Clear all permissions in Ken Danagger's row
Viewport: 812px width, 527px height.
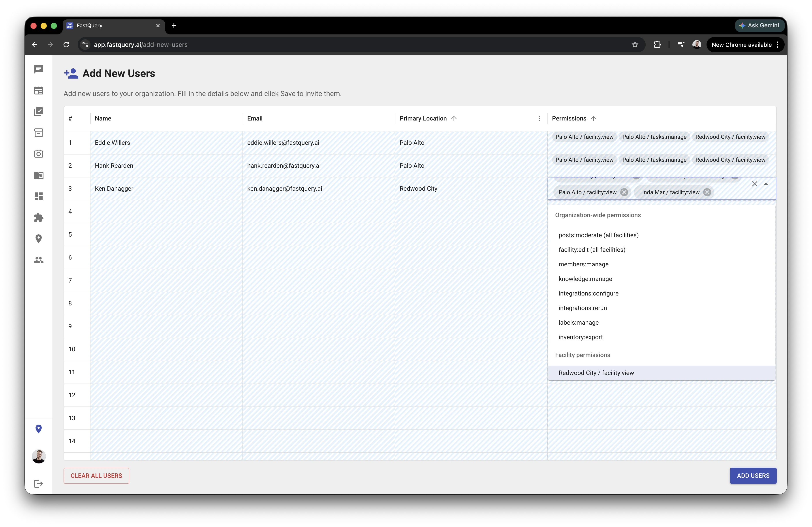pos(754,184)
